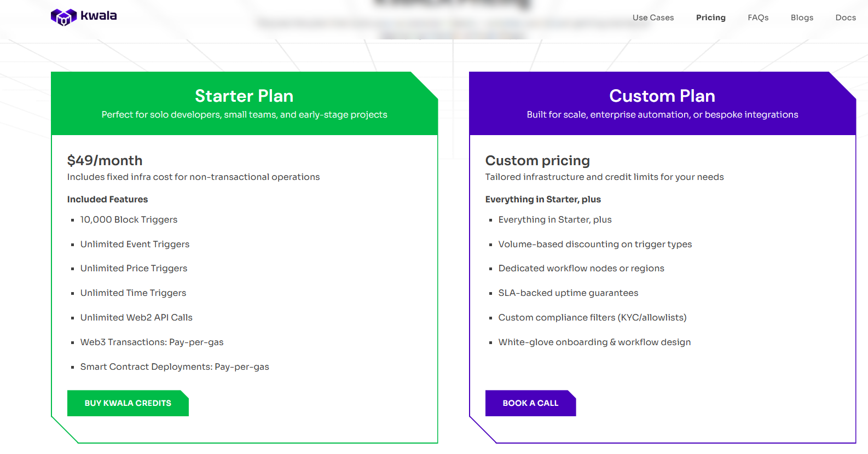The height and width of the screenshot is (454, 868).
Task: Click the Starter Plan heading
Action: coord(244,96)
